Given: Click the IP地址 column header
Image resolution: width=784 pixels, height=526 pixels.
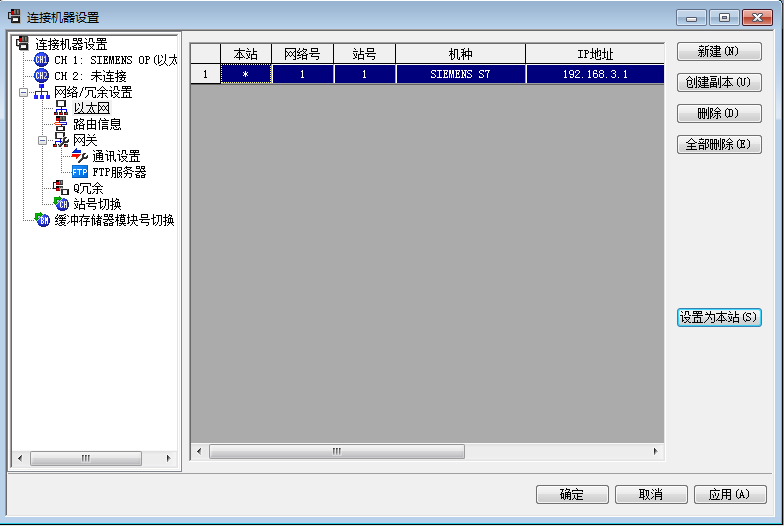Looking at the screenshot, I should coord(595,54).
